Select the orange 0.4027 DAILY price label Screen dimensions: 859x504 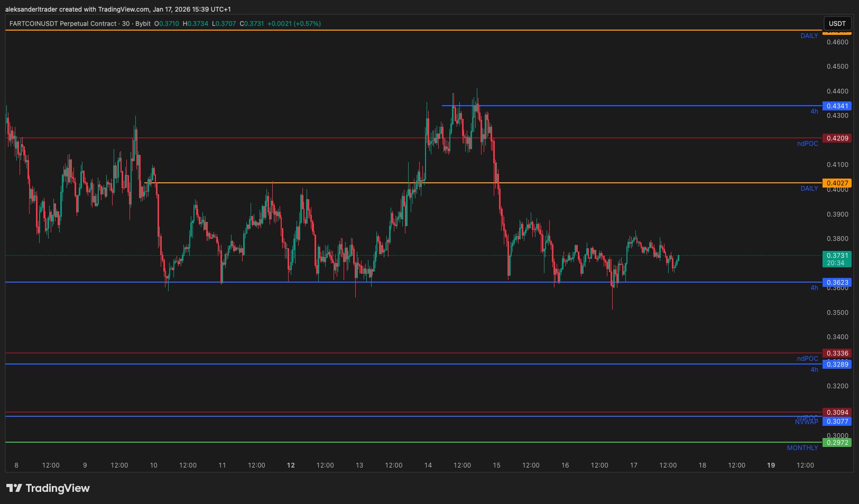pos(837,183)
